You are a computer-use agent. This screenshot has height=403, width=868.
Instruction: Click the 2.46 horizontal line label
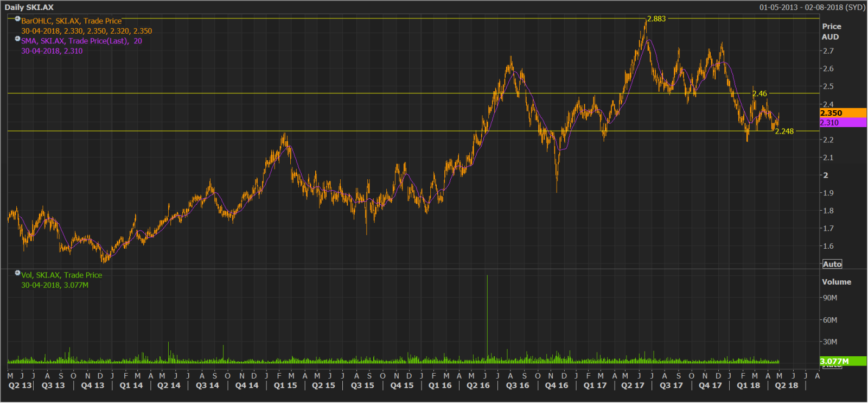(x=759, y=93)
